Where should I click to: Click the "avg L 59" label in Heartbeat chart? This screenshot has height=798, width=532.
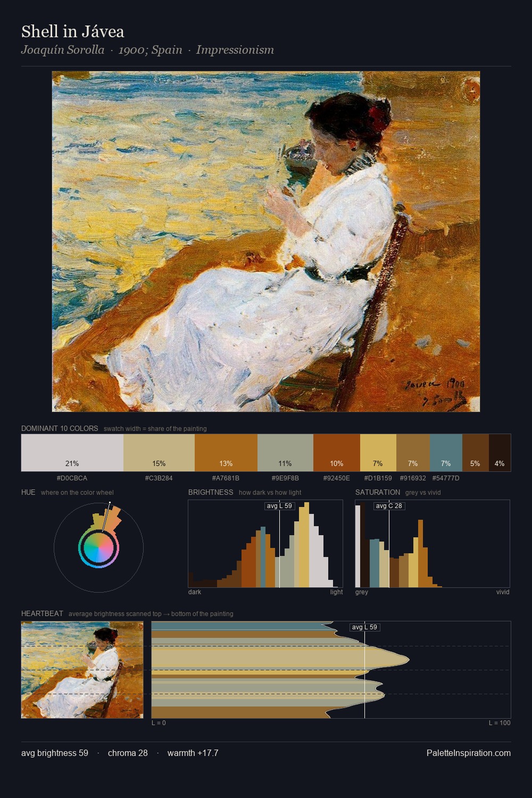(x=364, y=627)
